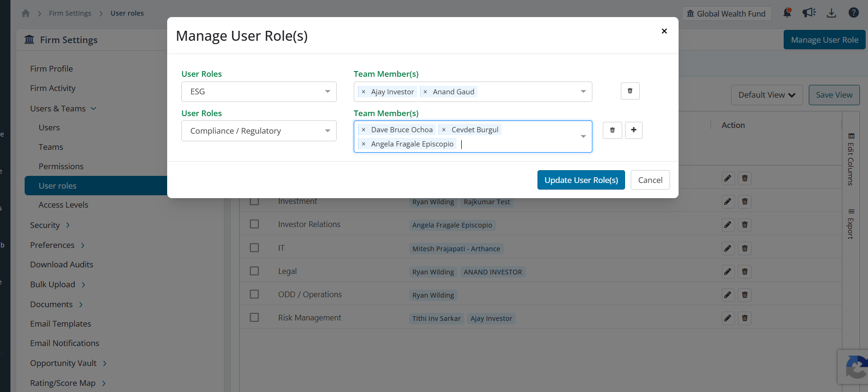This screenshot has height=392, width=868.
Task: Collapse the Users & Teams section
Action: (x=63, y=109)
